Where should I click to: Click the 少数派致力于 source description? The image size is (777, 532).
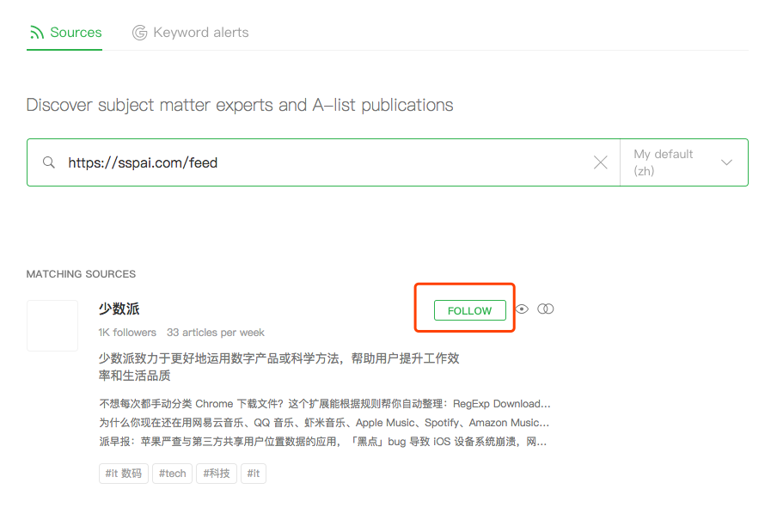coord(279,366)
